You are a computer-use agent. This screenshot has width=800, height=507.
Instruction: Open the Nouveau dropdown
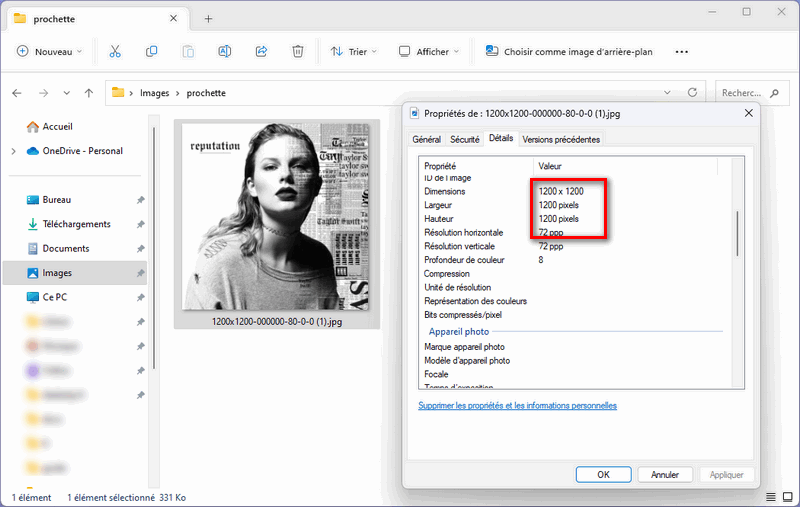click(49, 52)
